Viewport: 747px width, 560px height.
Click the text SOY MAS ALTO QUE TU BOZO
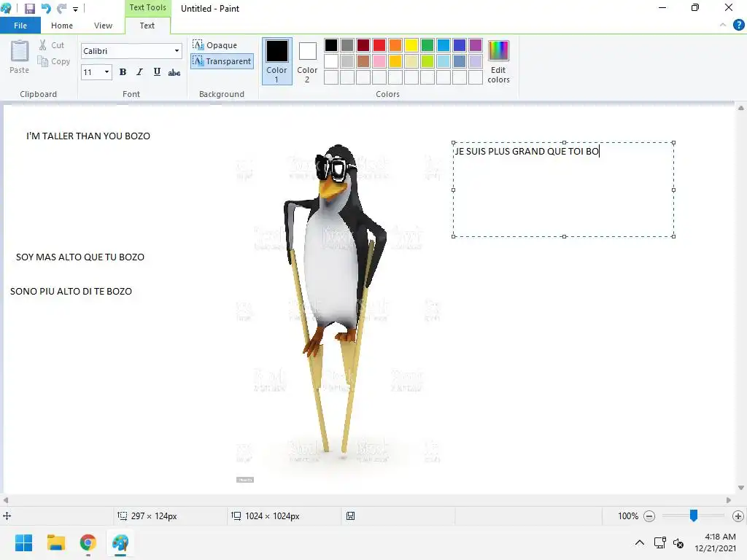[x=80, y=257]
